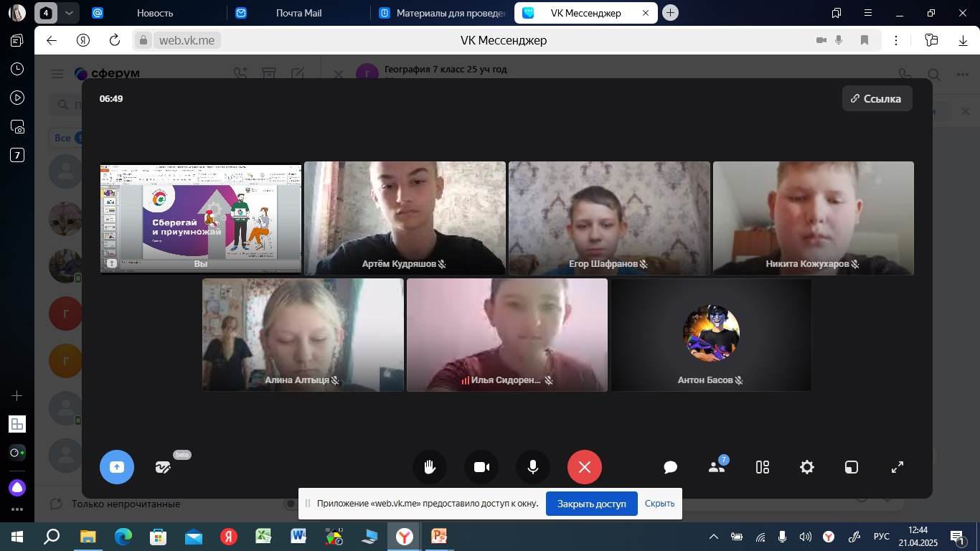Open camera indicator in address bar

click(x=821, y=40)
